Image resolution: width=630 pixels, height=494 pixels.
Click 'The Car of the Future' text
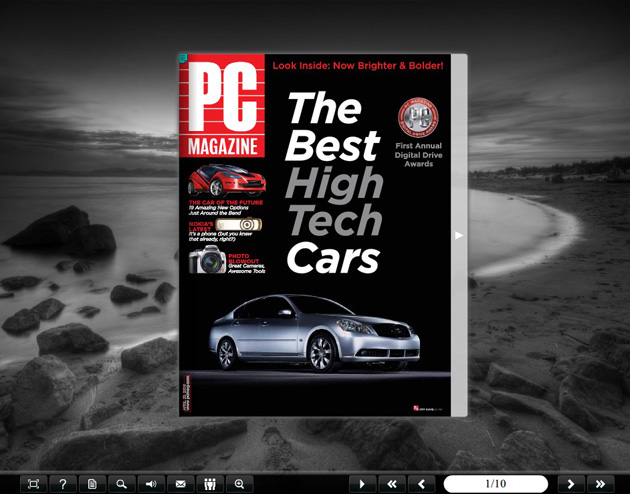pyautogui.click(x=226, y=202)
